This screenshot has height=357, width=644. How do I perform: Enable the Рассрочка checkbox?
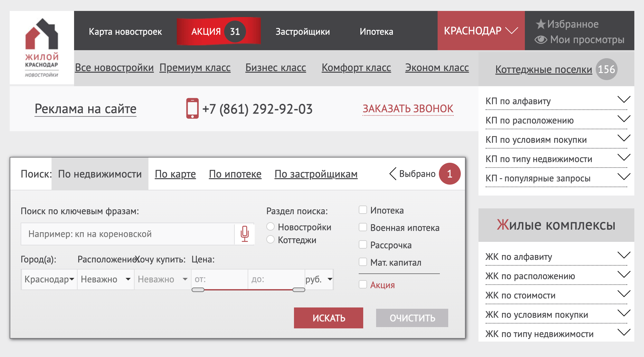363,245
